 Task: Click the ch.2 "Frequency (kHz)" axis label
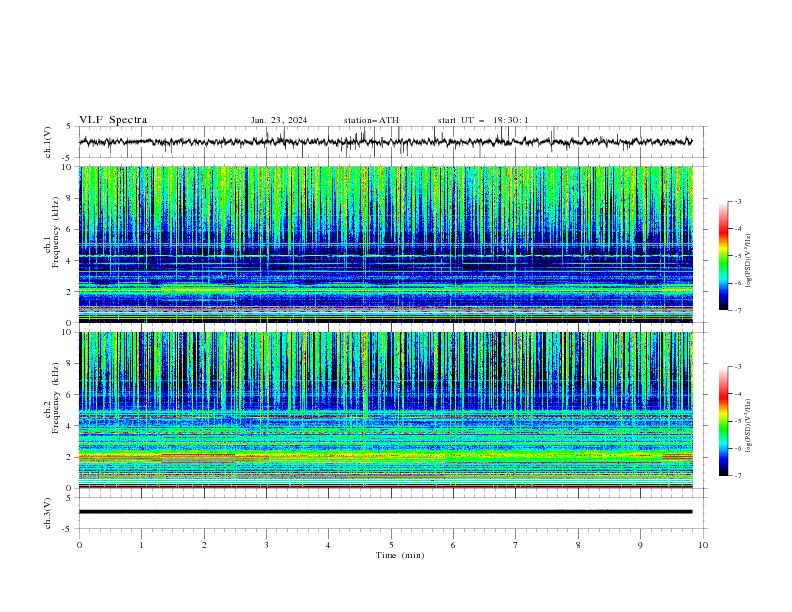[x=56, y=398]
